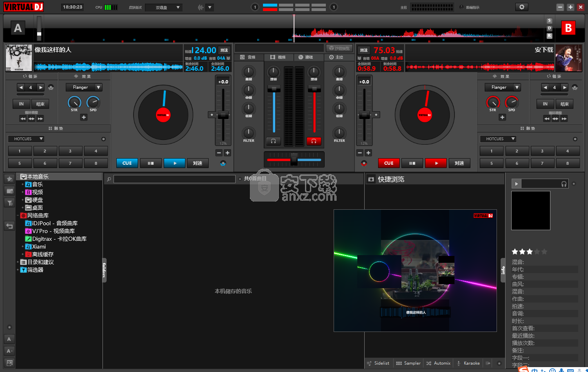Select Xiami in the folder tree
The height and width of the screenshot is (372, 588).
coord(39,247)
